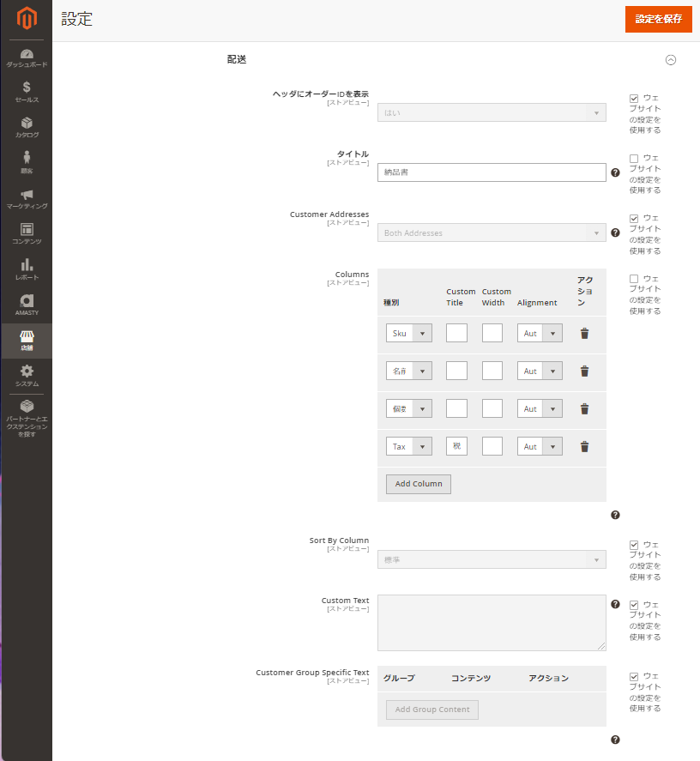Open the Sort By Column dropdown
Viewport: 700px width, 761px height.
point(492,559)
